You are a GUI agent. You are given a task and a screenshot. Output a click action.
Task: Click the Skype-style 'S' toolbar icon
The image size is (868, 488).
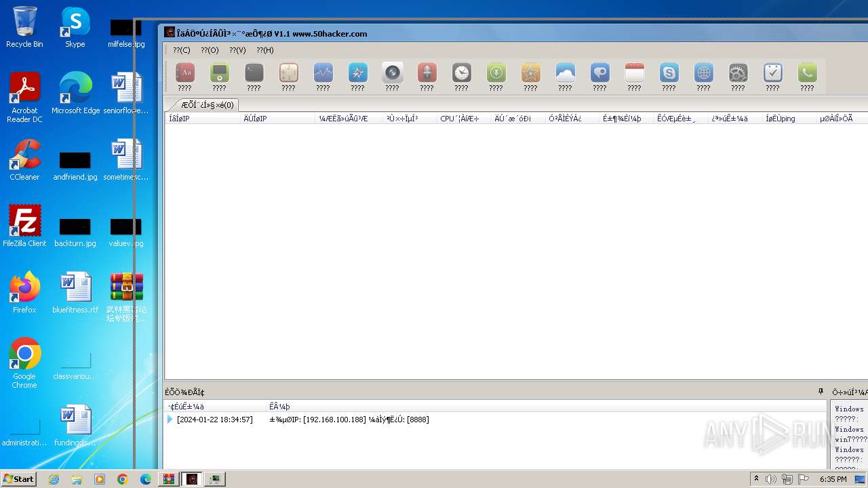click(x=669, y=73)
